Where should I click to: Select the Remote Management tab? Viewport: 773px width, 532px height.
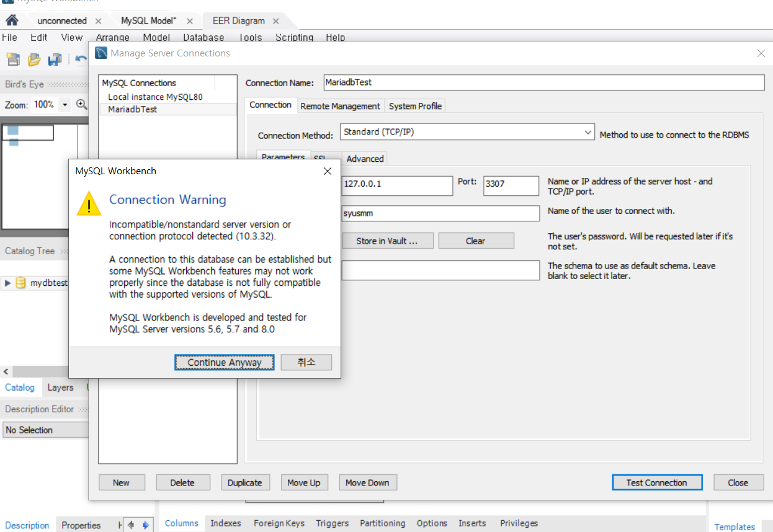coord(341,106)
